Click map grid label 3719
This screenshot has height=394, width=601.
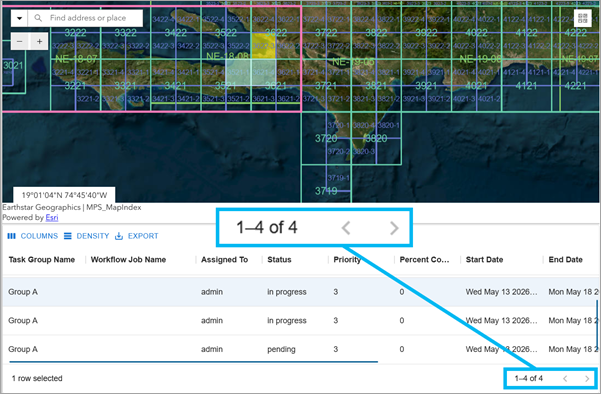point(326,190)
